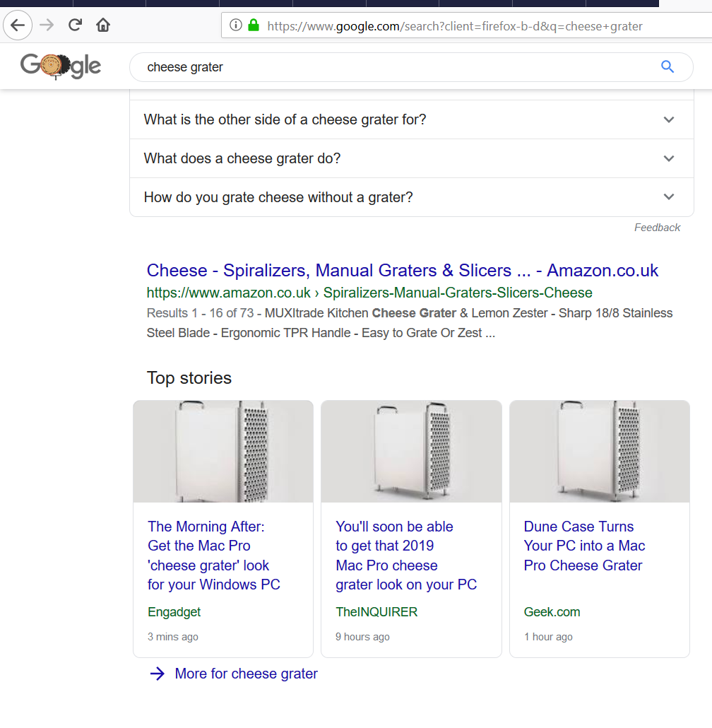
Task: Click the cheese grater search input field
Action: coord(396,67)
